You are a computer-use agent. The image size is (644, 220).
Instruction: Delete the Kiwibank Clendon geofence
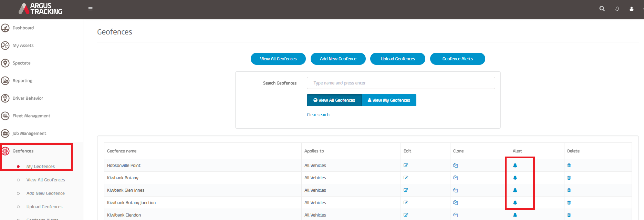[x=569, y=215]
